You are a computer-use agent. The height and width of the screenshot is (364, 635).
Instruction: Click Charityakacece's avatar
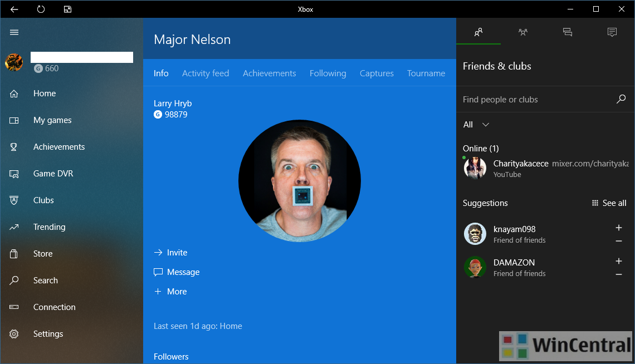tap(475, 168)
